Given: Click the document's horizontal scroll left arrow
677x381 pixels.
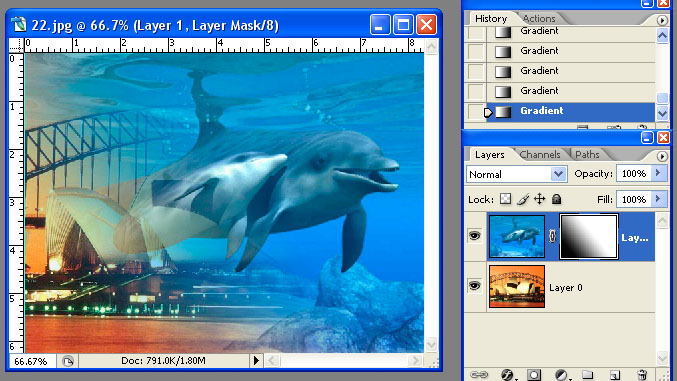Looking at the screenshot, I should click(272, 360).
